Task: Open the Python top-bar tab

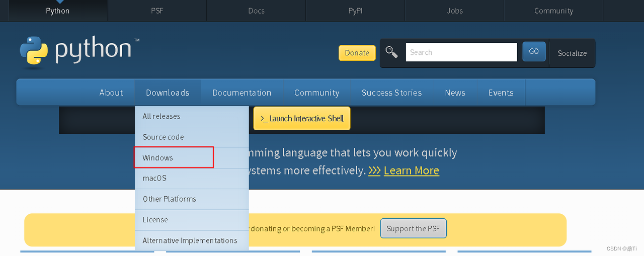Action: tap(57, 11)
